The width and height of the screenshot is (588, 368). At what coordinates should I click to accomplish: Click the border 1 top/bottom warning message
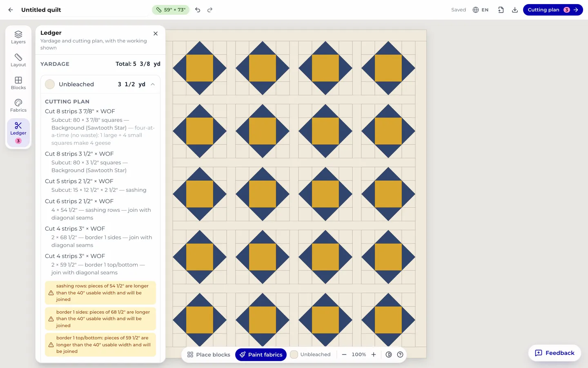pyautogui.click(x=100, y=345)
